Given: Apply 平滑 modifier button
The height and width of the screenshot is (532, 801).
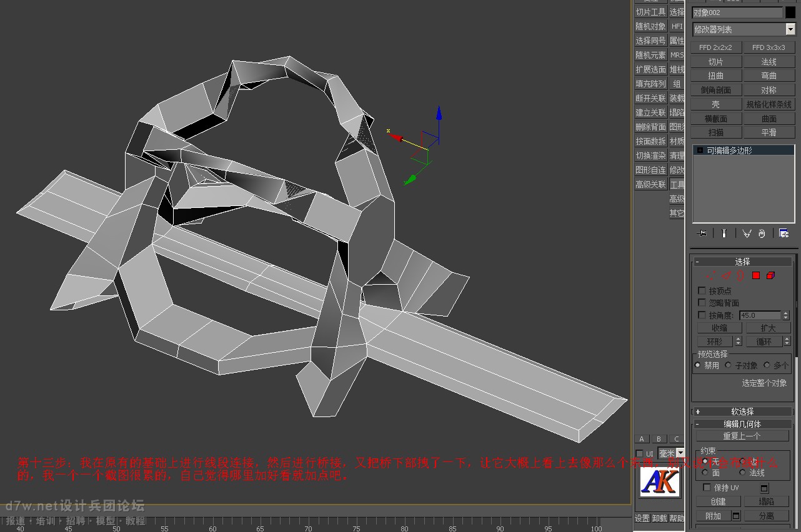Looking at the screenshot, I should 769,132.
